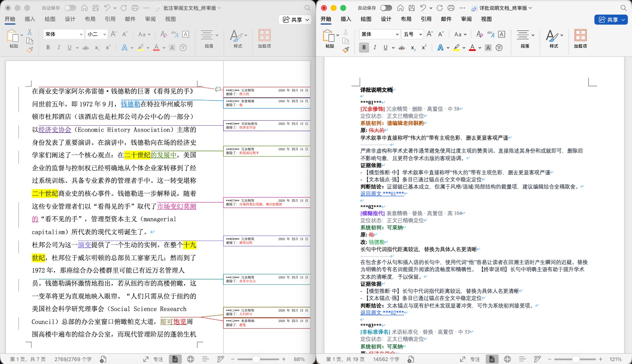Open font size dropdown 小二 in left window
The height and width of the screenshot is (364, 632).
click(105, 34)
